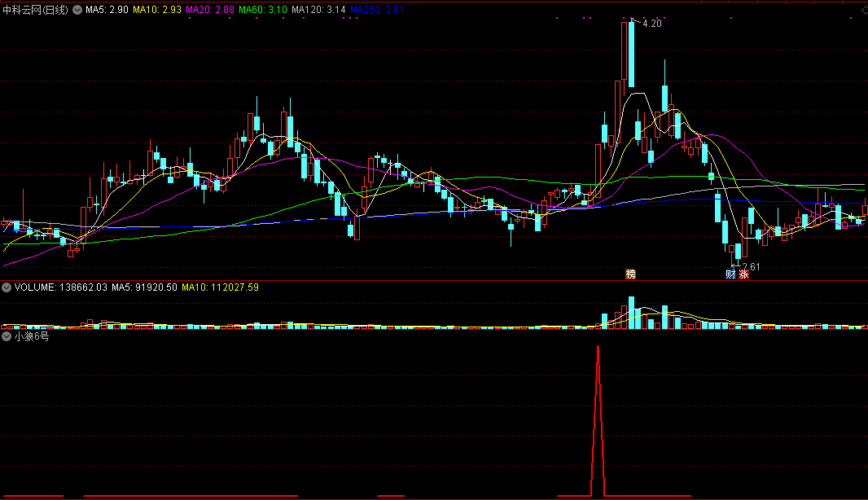Click the MA120: 3.14 label
The image size is (868, 500).
click(x=319, y=10)
